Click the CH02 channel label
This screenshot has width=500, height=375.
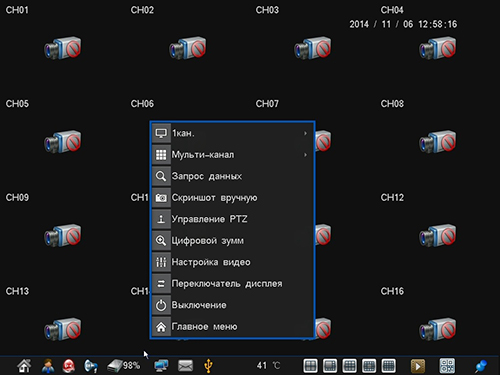[142, 10]
